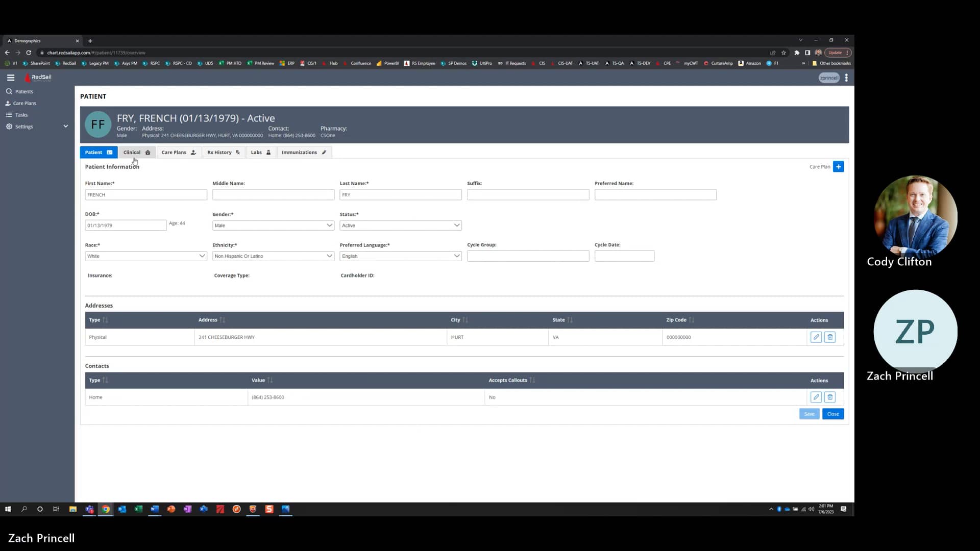This screenshot has height=551, width=980.
Task: Switch to the Rx History tab
Action: pyautogui.click(x=223, y=152)
